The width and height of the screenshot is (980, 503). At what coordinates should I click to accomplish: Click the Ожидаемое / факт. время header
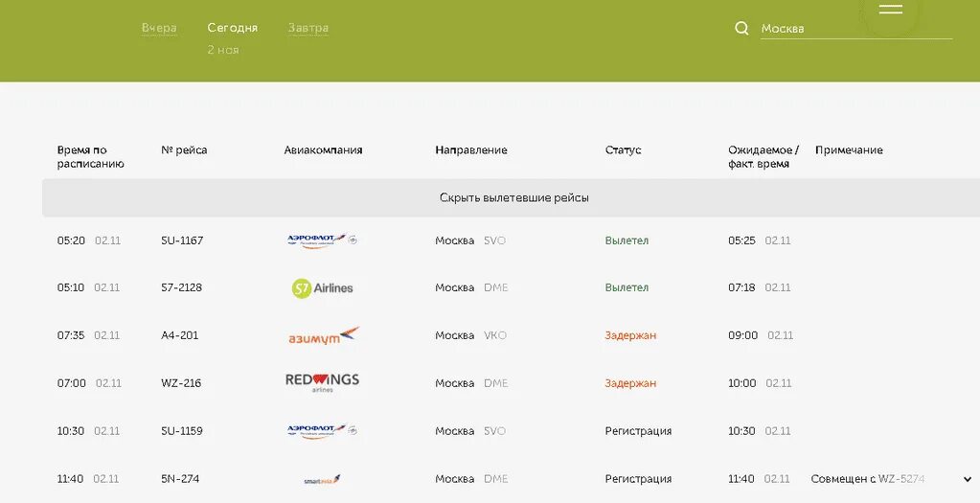[x=763, y=157]
